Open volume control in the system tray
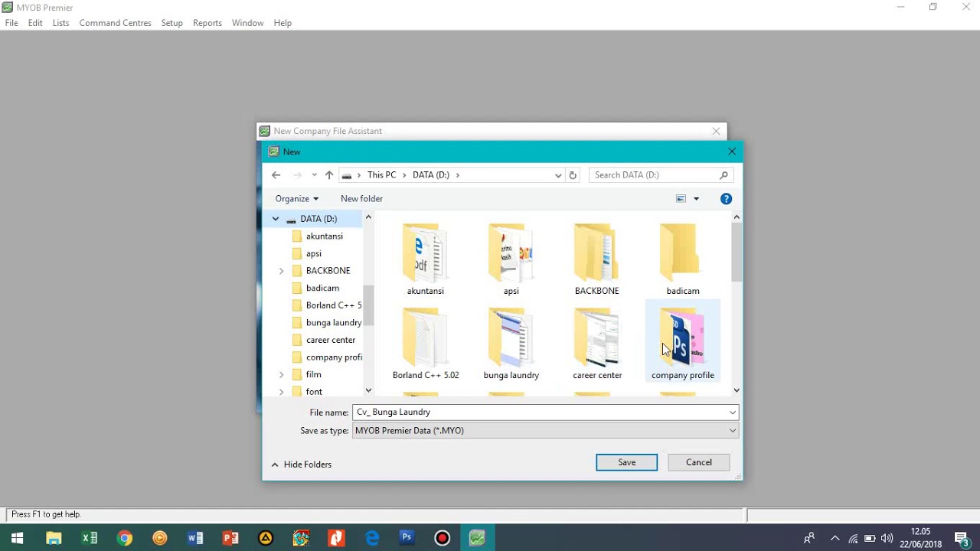Screen dimensions: 980x551 point(887,538)
